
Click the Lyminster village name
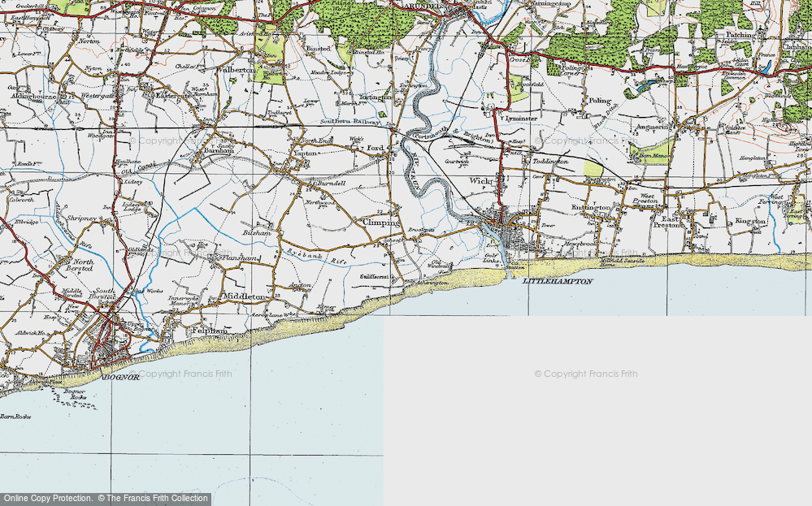coord(522,119)
